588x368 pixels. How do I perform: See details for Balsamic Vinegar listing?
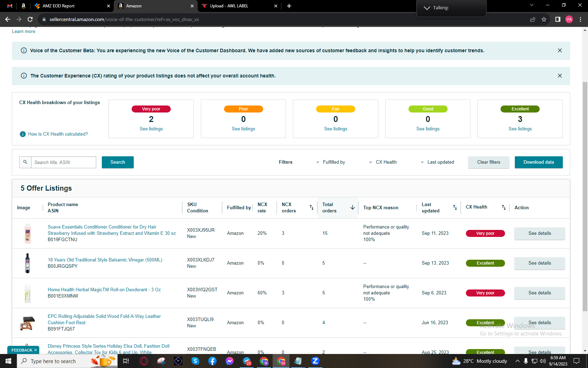point(539,263)
